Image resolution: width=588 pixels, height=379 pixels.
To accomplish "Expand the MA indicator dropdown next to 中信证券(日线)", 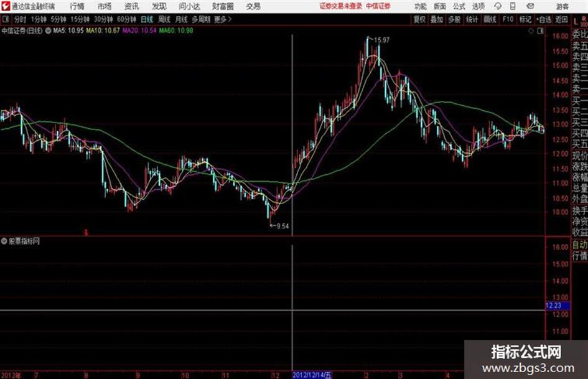I will [48, 30].
